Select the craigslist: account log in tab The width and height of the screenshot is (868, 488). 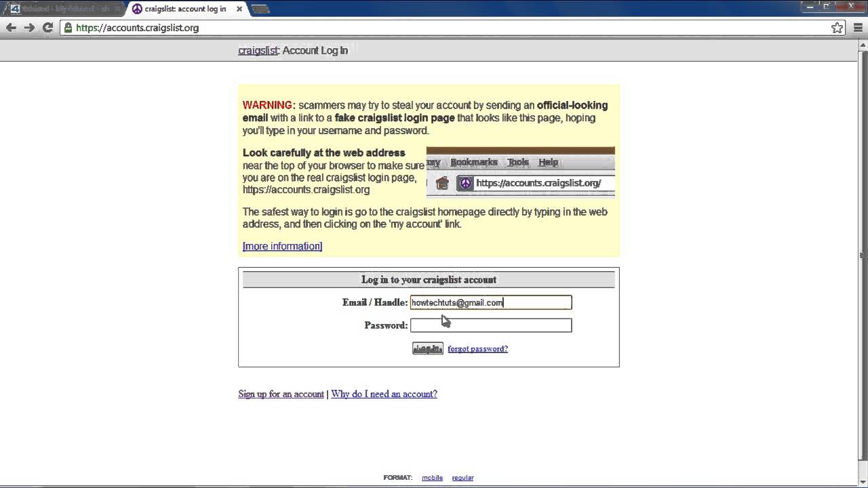[x=186, y=9]
